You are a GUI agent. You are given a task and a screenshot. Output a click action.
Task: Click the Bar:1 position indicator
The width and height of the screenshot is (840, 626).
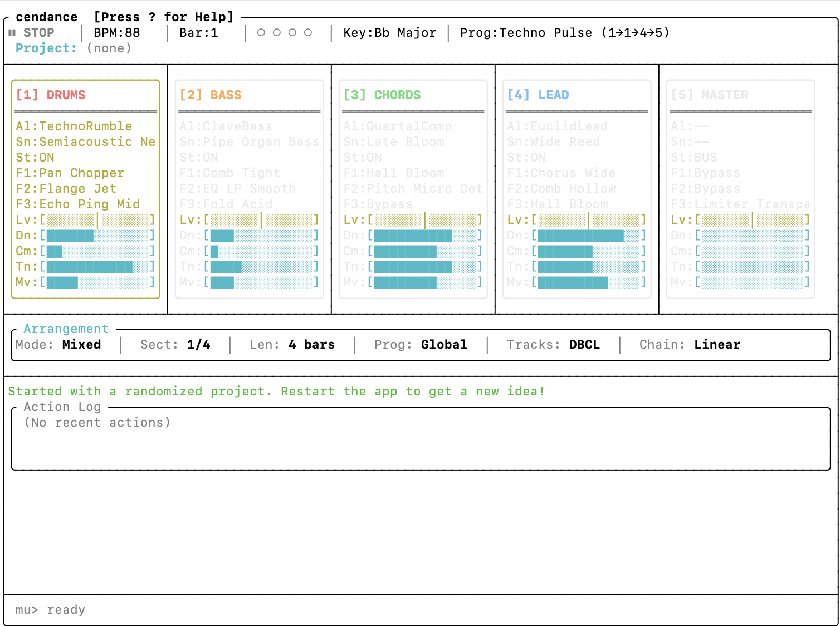point(199,33)
